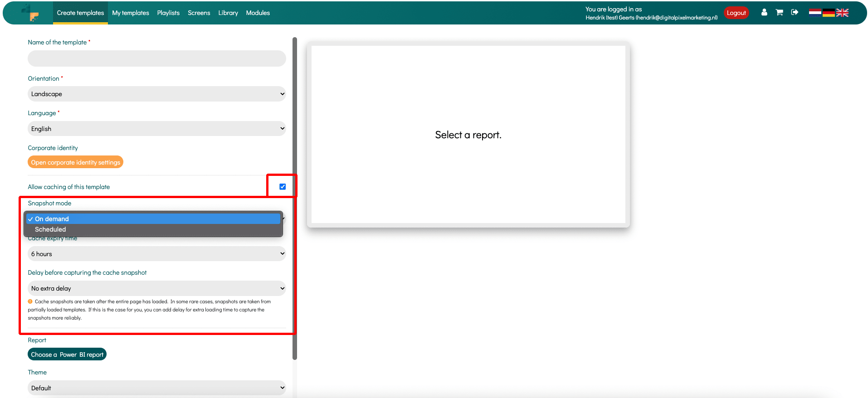Click Delay before capturing the cache snapshot label
Screen dimensions: 868x398
tap(87, 272)
